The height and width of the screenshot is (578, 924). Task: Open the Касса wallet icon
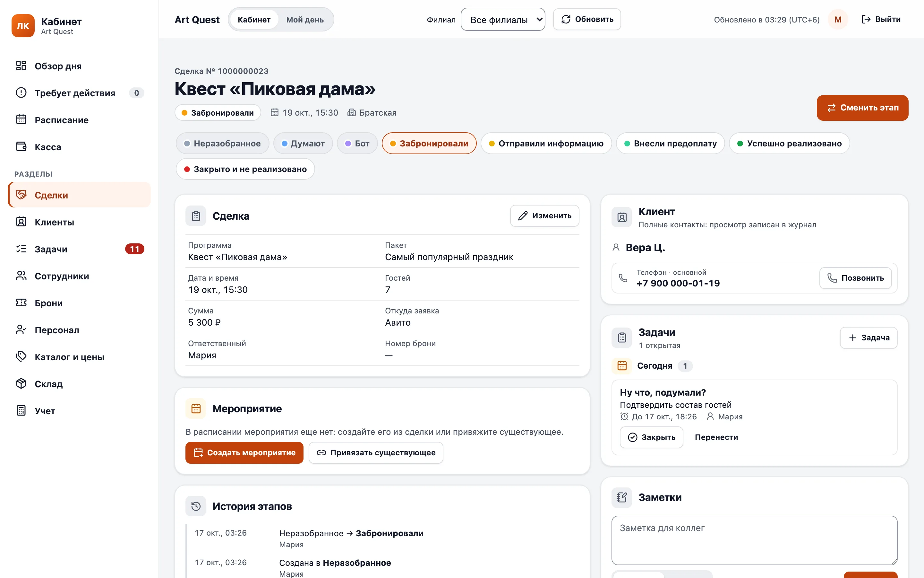pos(21,147)
